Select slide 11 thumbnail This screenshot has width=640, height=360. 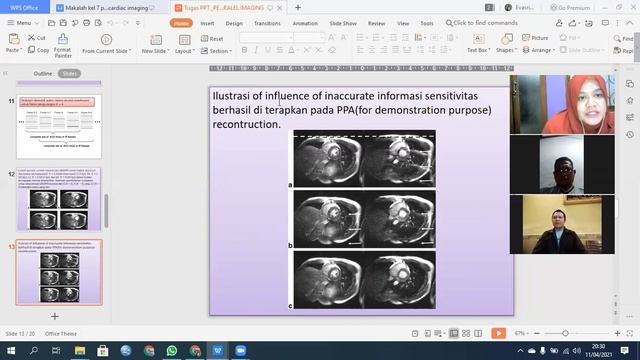pos(59,127)
